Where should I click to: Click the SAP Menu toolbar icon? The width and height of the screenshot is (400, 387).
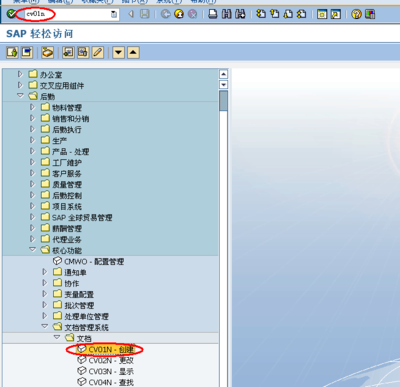(x=27, y=52)
